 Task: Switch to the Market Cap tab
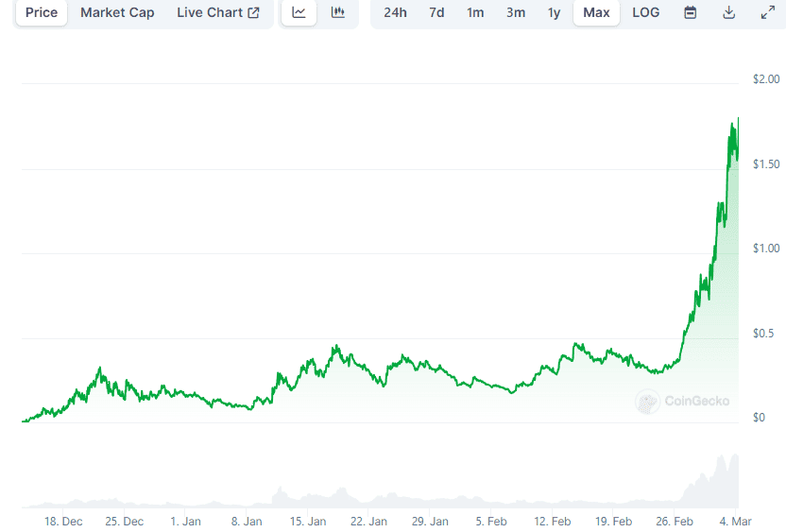pyautogui.click(x=117, y=12)
